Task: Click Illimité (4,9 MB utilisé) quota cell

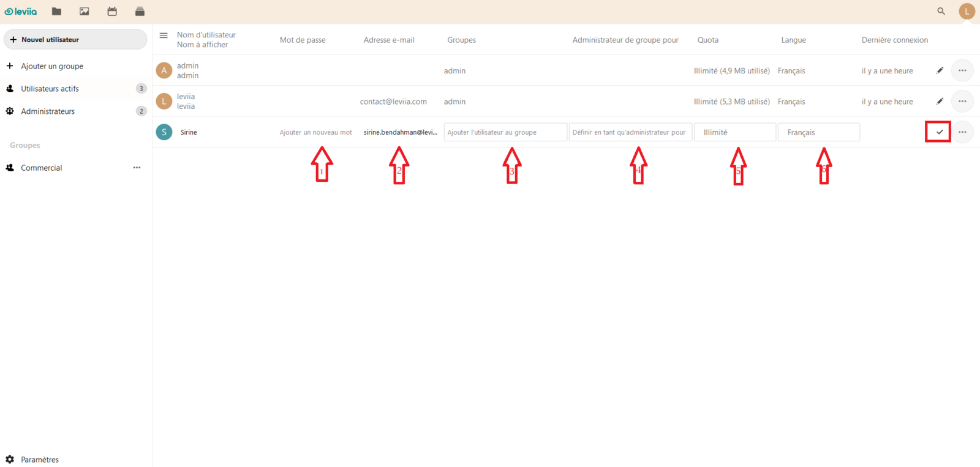Action: tap(731, 71)
